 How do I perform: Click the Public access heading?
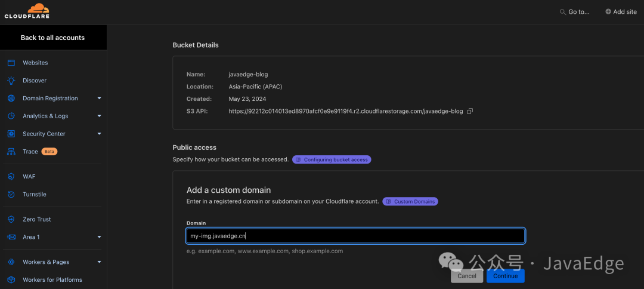click(x=194, y=147)
